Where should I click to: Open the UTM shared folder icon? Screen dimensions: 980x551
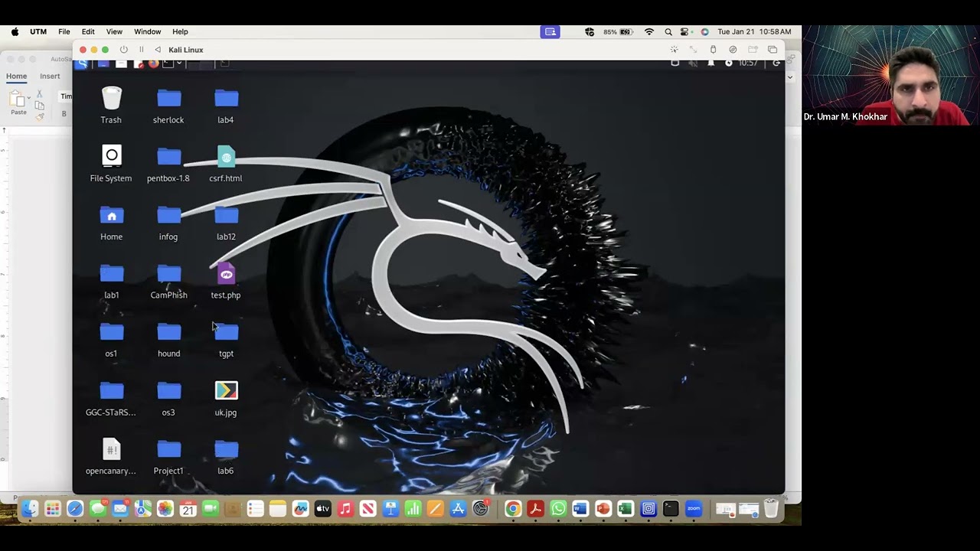(753, 50)
